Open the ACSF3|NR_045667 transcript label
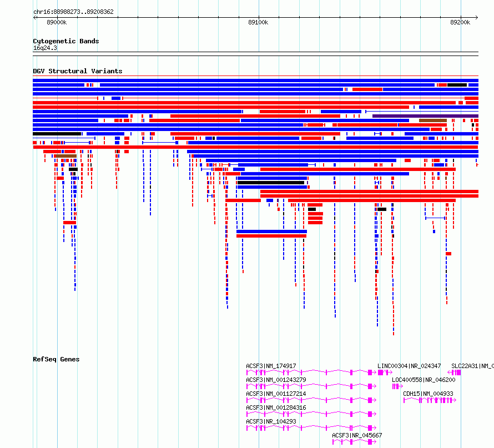Image resolution: width=494 pixels, height=448 pixels. [357, 435]
